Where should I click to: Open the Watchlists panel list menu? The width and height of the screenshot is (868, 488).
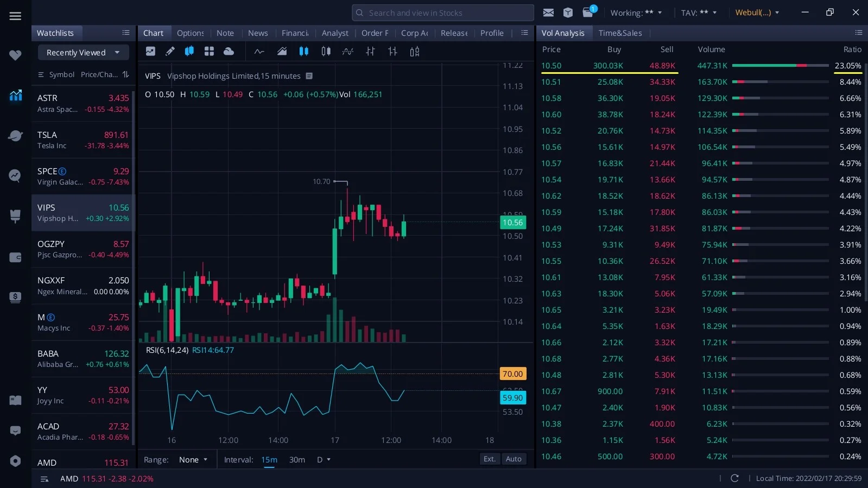(126, 33)
